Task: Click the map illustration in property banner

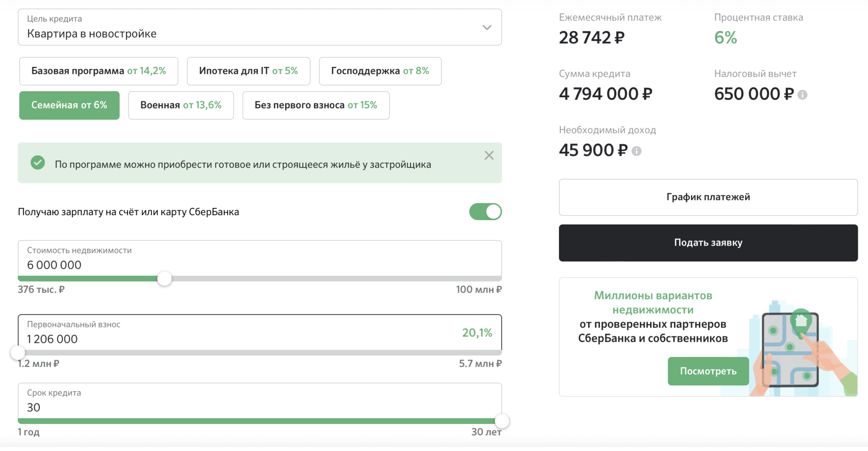Action: coord(790,350)
